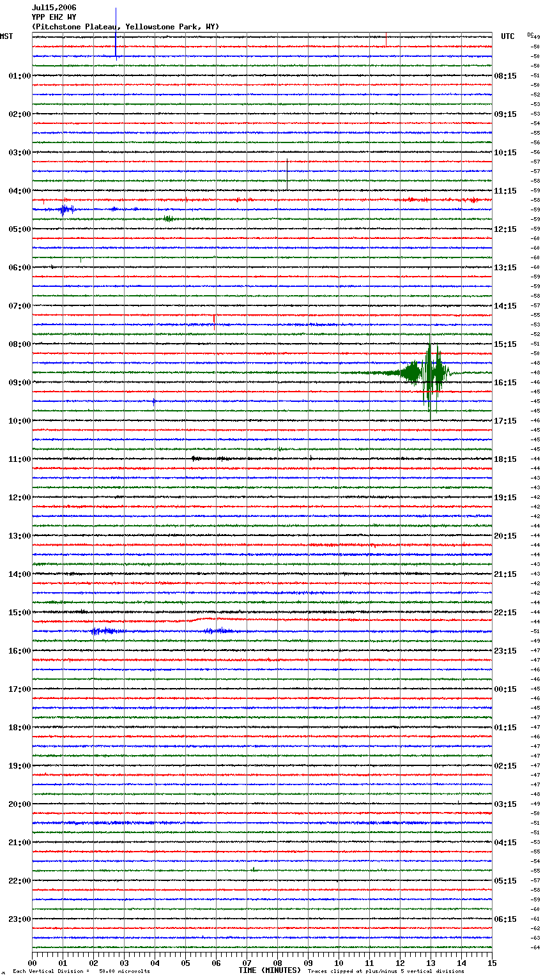Click the "20:00" MST time label
The height and width of the screenshot is (980, 543).
tap(20, 804)
